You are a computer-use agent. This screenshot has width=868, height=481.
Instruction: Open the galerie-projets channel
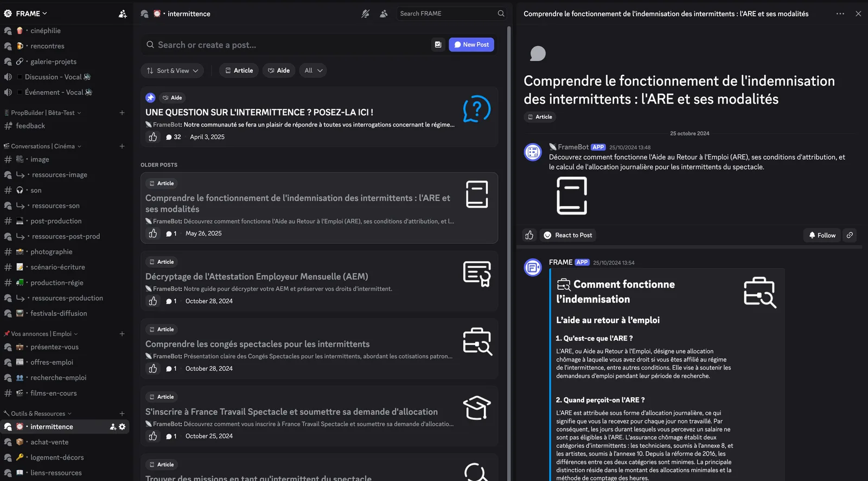(65, 61)
